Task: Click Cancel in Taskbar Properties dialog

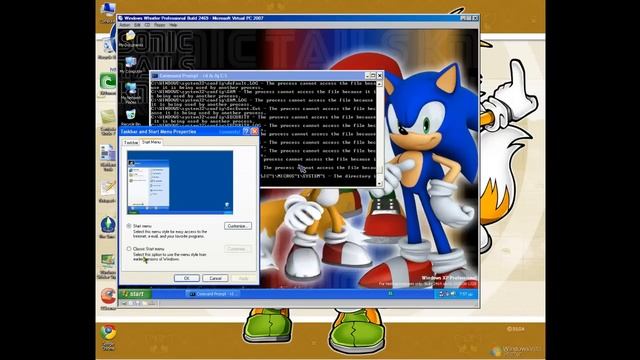Action: tap(215, 278)
